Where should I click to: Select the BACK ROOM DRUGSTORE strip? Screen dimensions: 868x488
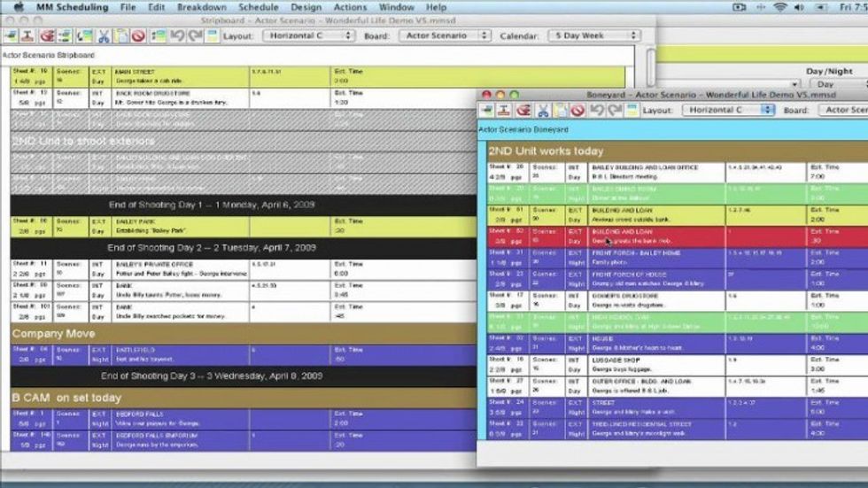tap(244, 98)
